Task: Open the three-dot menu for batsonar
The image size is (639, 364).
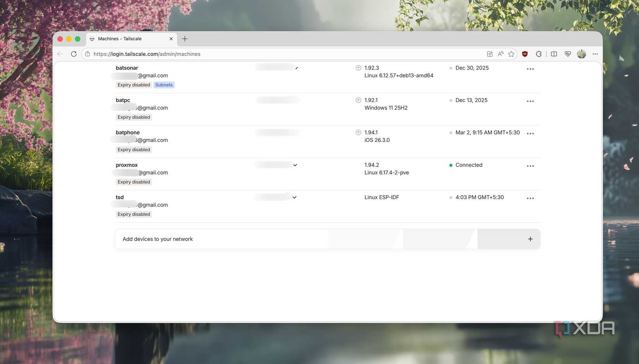Action: click(x=530, y=68)
